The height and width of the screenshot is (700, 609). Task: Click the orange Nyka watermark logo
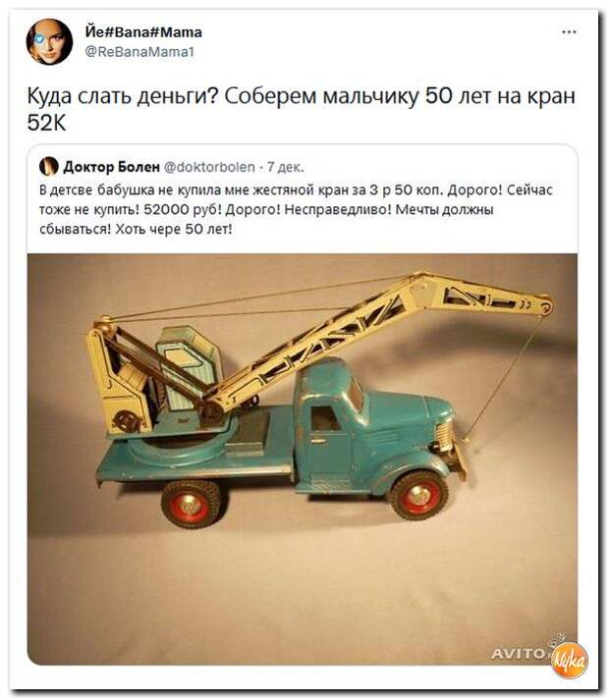tap(570, 660)
